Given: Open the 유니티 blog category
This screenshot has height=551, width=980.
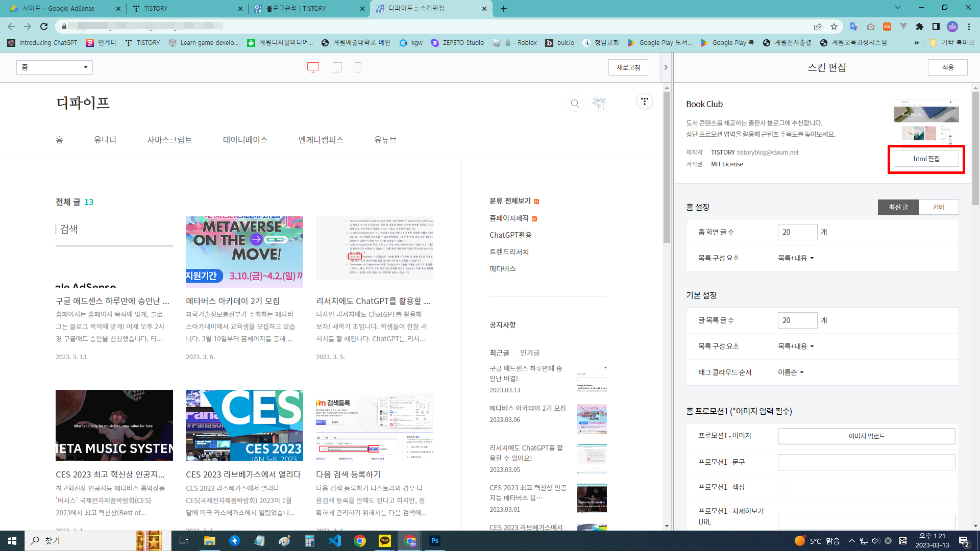Looking at the screenshot, I should pyautogui.click(x=105, y=140).
